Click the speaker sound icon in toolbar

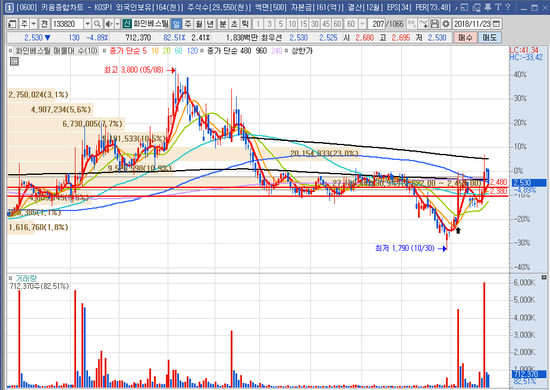point(109,24)
